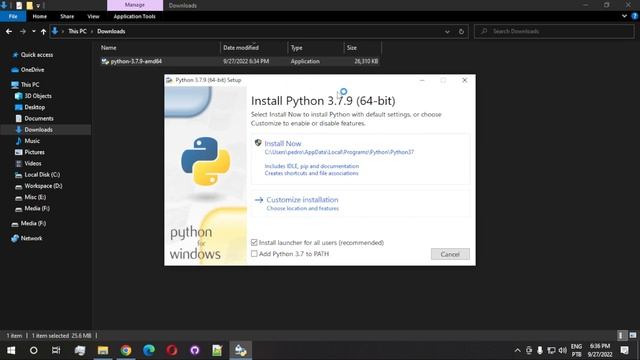The width and height of the screenshot is (640, 360).
Task: Open the notification center icon
Action: click(624, 350)
